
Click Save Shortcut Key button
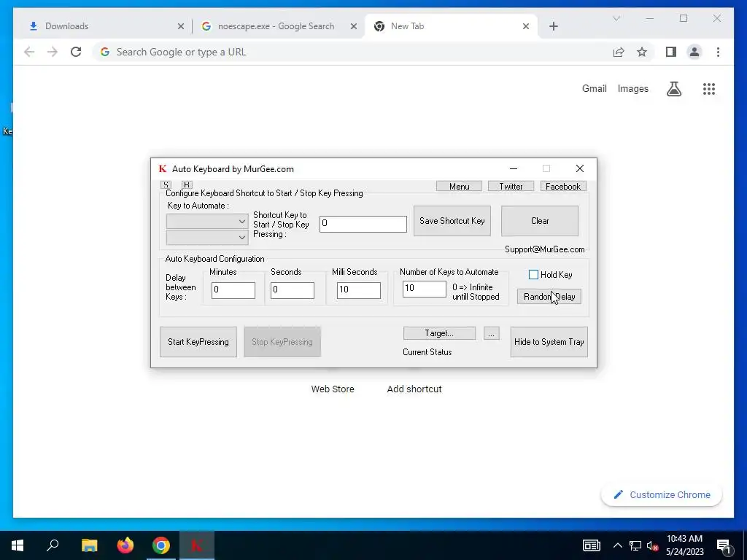[452, 221]
